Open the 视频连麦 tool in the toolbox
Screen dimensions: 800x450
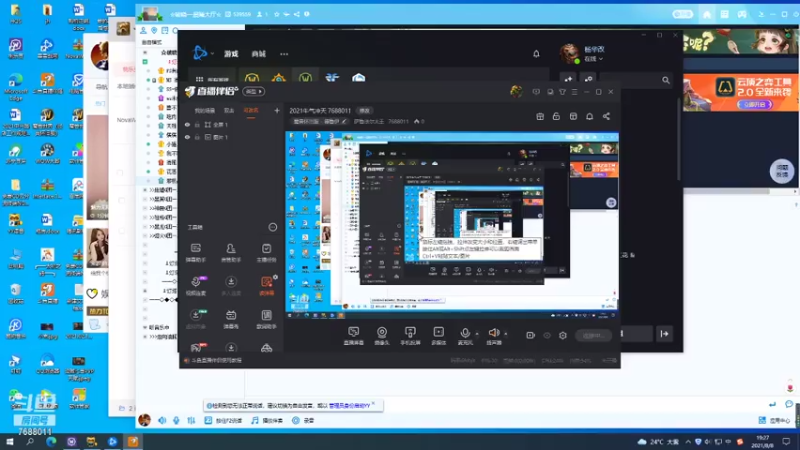196,286
